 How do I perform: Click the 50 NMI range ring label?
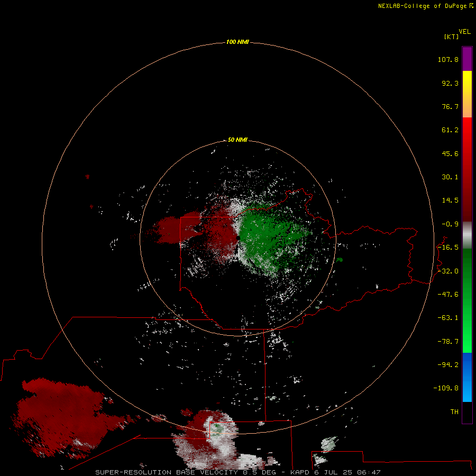pyautogui.click(x=237, y=140)
